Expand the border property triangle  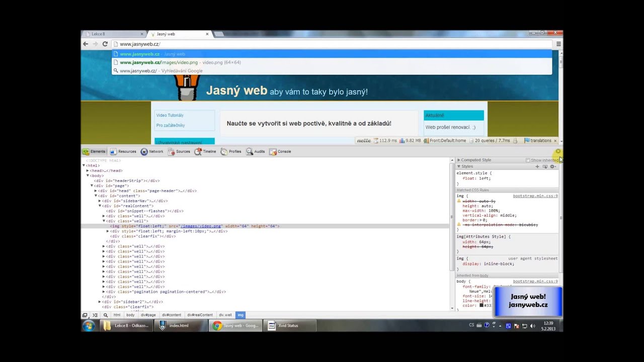[x=481, y=220]
